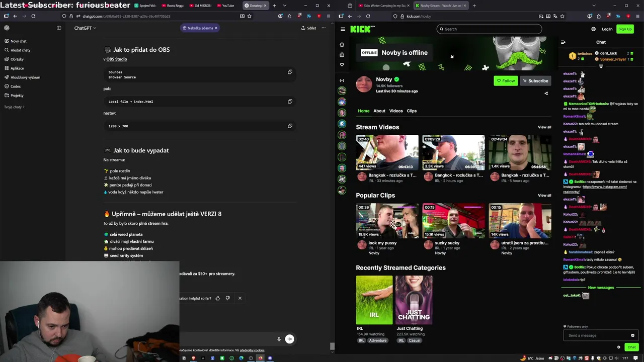The width and height of the screenshot is (644, 362).
Task: Expand Tvoje chaty section
Action: click(x=14, y=107)
